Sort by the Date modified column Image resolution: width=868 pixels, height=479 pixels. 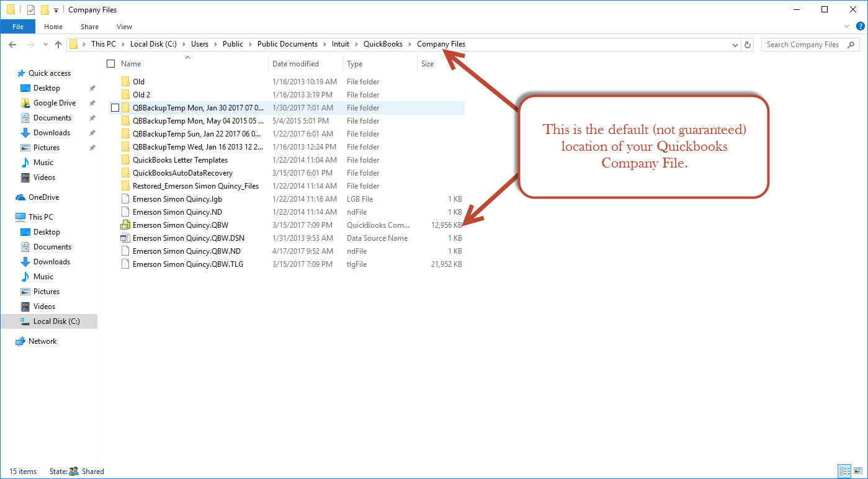(x=295, y=63)
